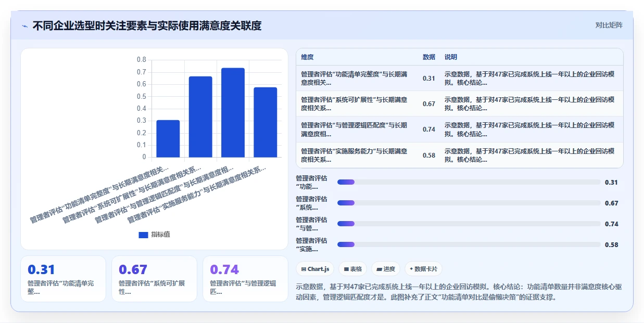Click the progress bar labeled 0.74
The image size is (644, 323).
click(x=469, y=224)
